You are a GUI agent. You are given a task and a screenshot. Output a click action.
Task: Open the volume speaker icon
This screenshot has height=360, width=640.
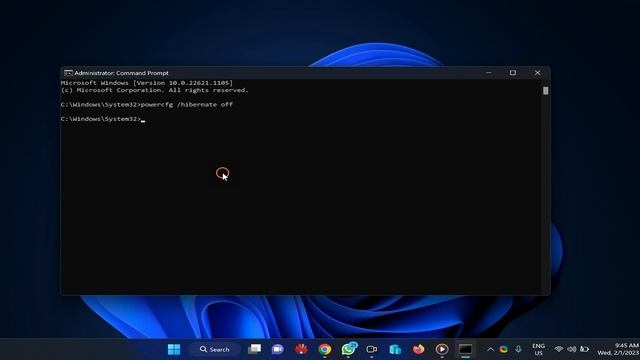(571, 349)
